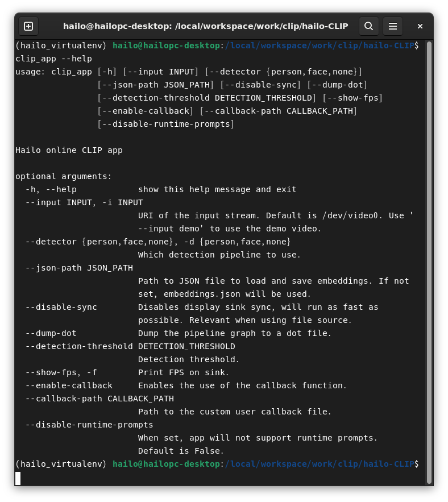
Task: Click the '--enable-callback' option name
Action: click(x=69, y=385)
